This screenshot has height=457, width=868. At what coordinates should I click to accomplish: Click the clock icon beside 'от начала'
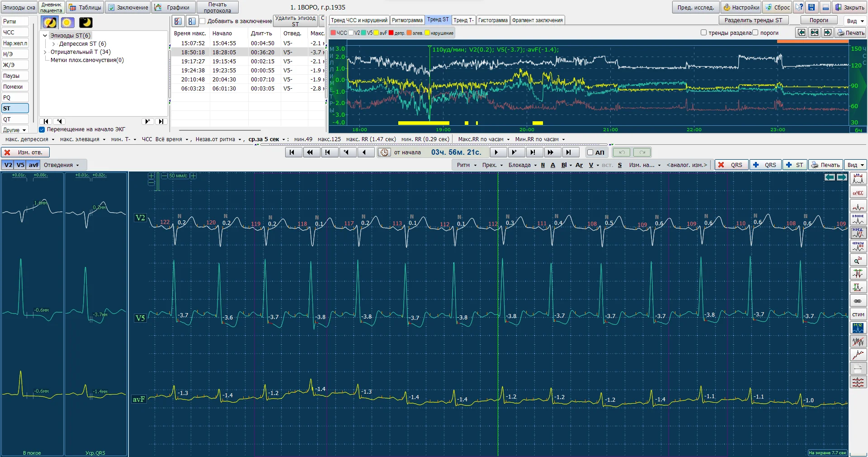point(384,152)
